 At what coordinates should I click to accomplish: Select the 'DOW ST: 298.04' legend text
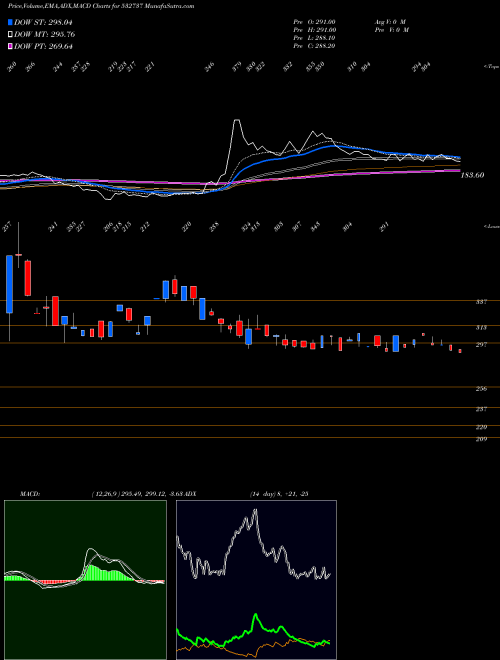(x=43, y=22)
